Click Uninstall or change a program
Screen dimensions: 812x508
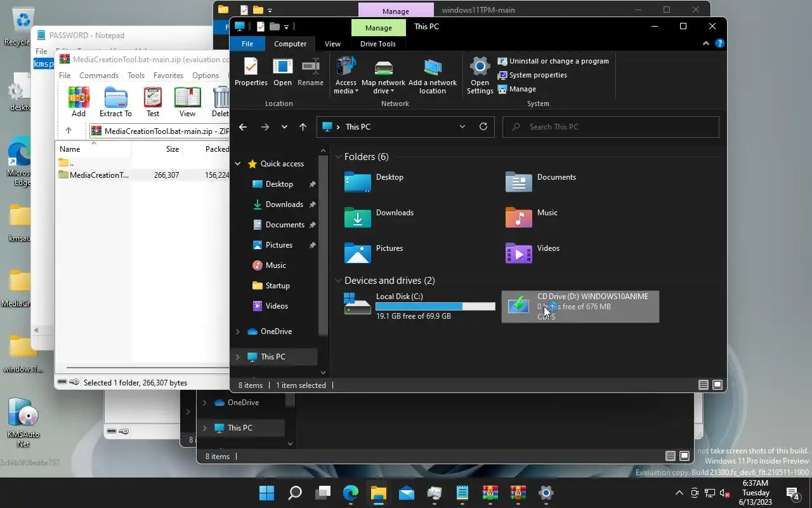click(x=553, y=61)
